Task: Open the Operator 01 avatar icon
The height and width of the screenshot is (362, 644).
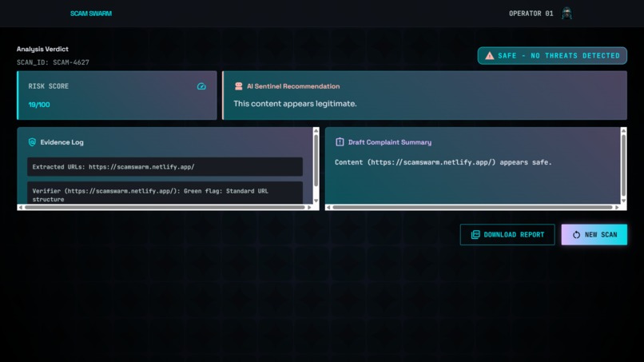Action: pos(566,14)
